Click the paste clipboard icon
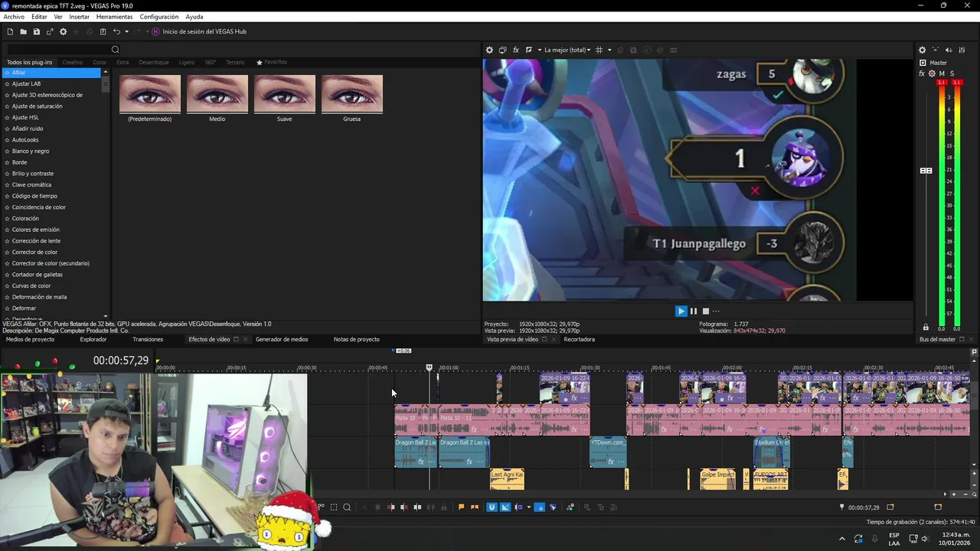Image resolution: width=980 pixels, height=551 pixels. click(x=103, y=31)
